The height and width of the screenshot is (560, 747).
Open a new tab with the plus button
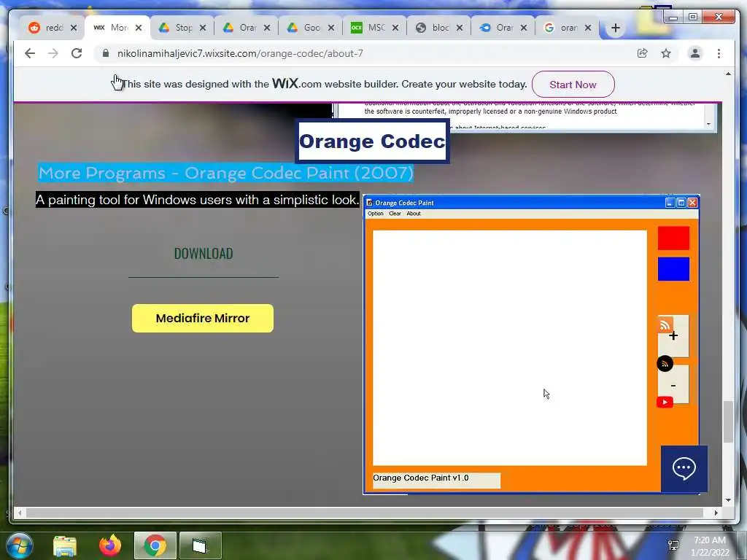click(616, 28)
